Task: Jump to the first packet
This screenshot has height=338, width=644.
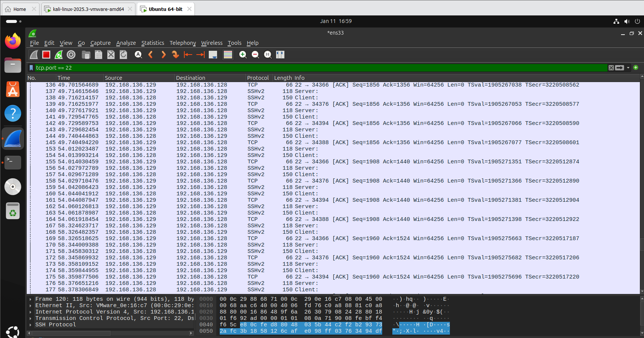Action: pyautogui.click(x=188, y=55)
